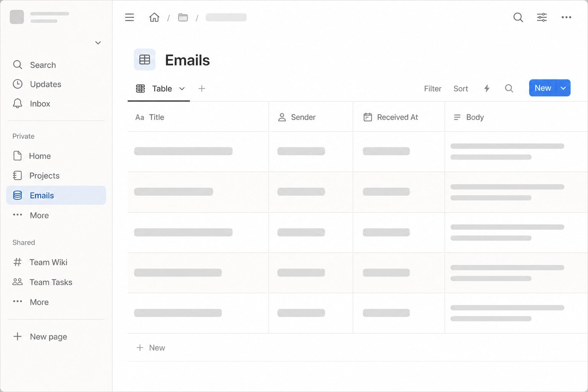Viewport: 588px width, 392px height.
Task: Toggle the hamburger sidebar menu icon
Action: click(x=129, y=17)
